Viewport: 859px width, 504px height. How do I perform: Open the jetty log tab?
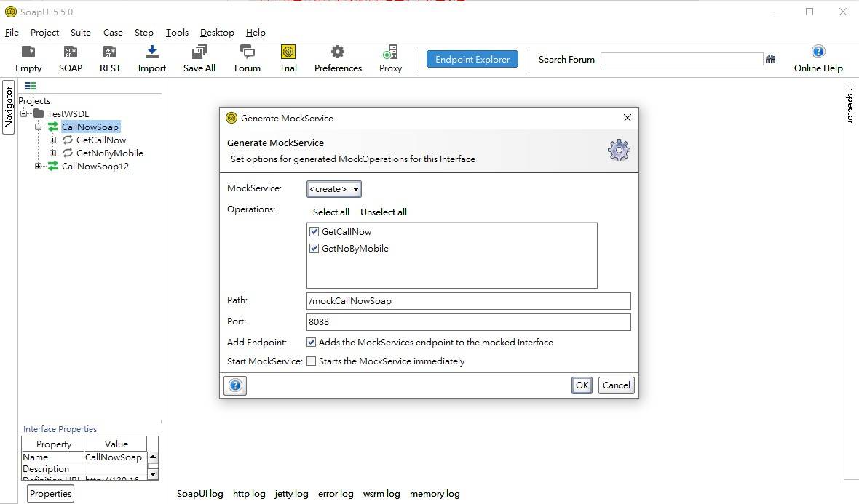291,494
